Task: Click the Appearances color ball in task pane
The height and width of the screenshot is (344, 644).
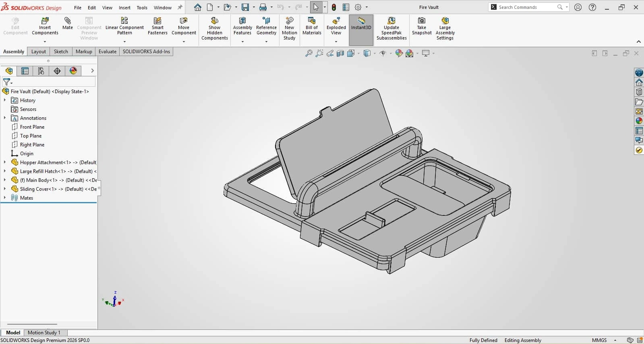Action: point(639,121)
